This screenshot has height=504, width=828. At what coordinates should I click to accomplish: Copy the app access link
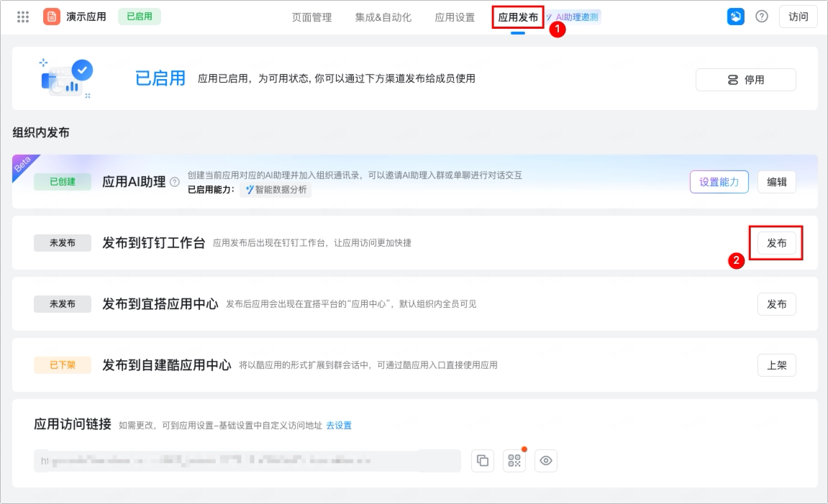pos(483,461)
